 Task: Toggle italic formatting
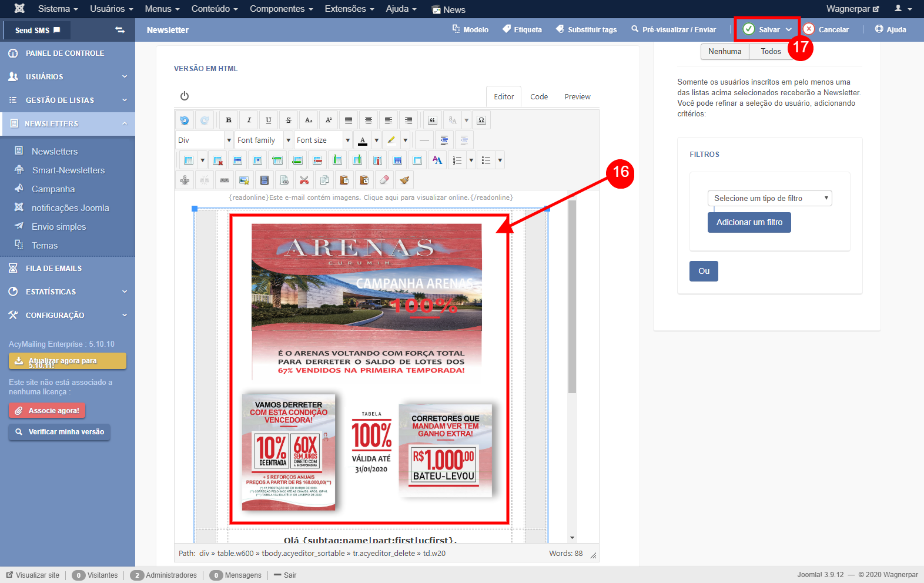pyautogui.click(x=249, y=120)
